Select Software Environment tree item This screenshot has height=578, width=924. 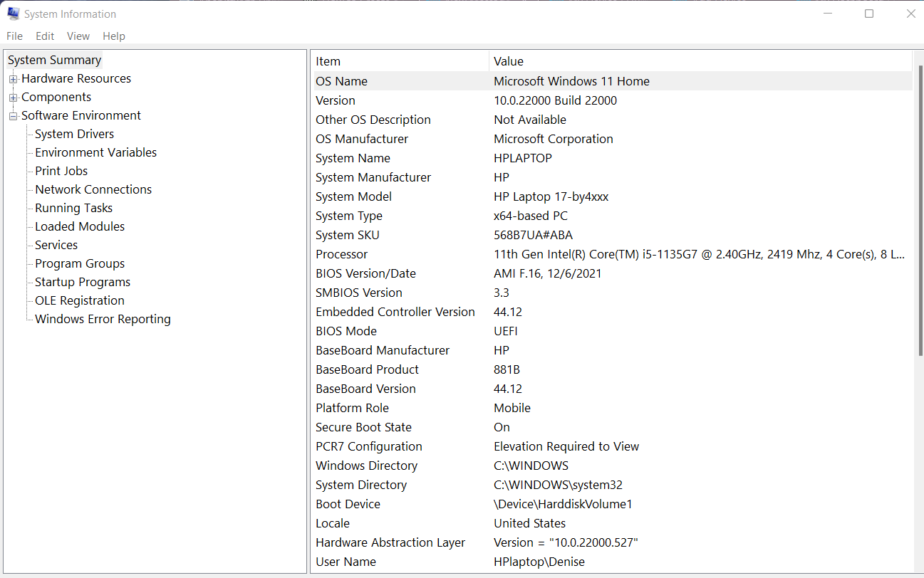click(x=81, y=115)
